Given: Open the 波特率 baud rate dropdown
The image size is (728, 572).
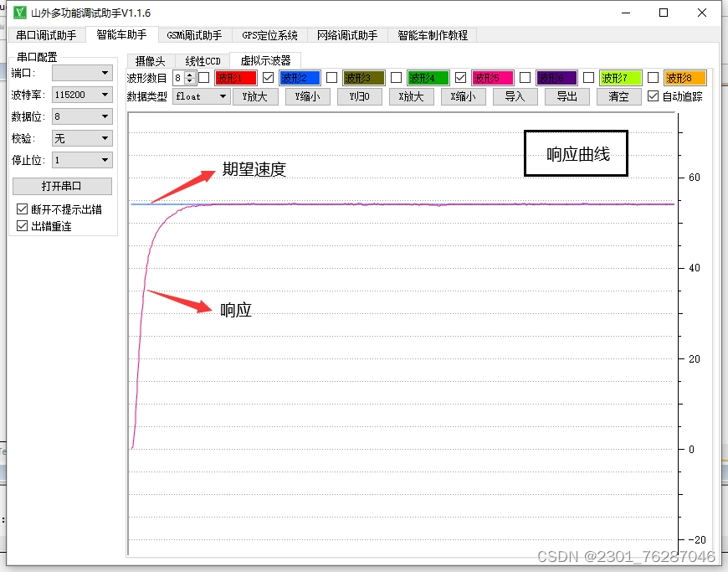Looking at the screenshot, I should pyautogui.click(x=81, y=95).
